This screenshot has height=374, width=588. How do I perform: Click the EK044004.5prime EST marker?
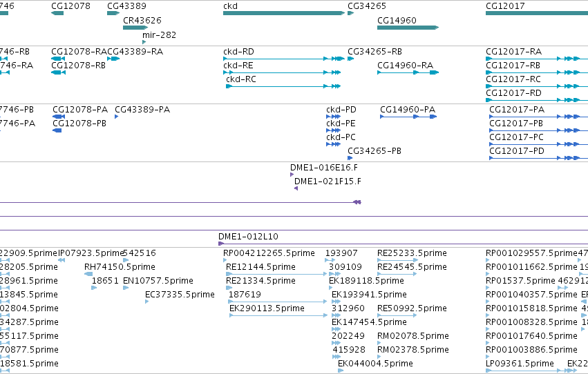click(x=341, y=371)
